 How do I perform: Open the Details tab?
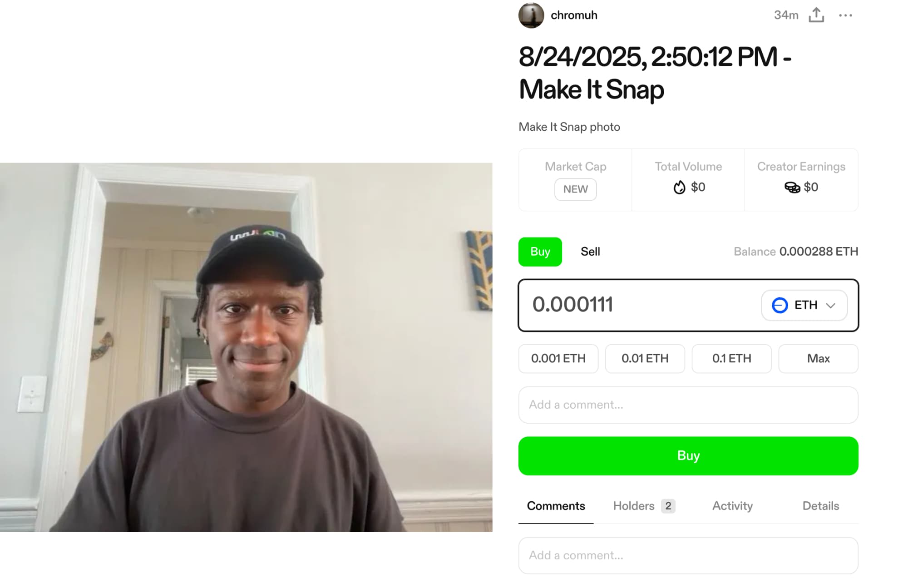coord(821,506)
